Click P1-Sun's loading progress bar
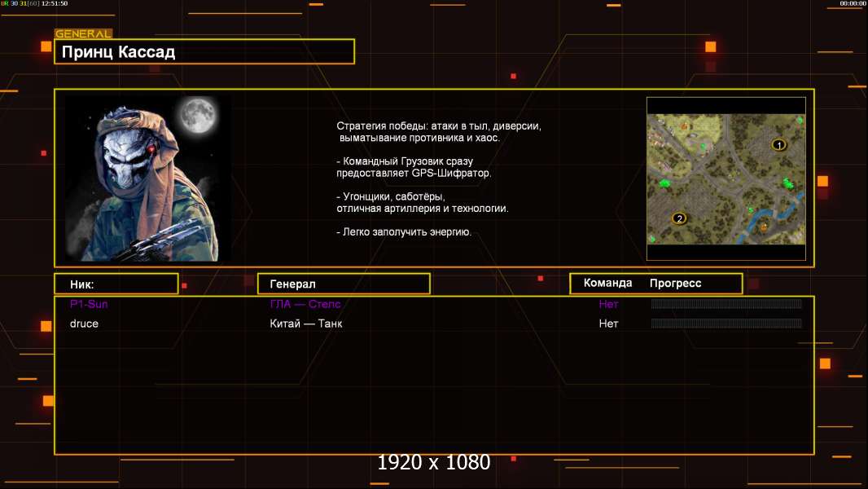This screenshot has height=489, width=868. [726, 303]
